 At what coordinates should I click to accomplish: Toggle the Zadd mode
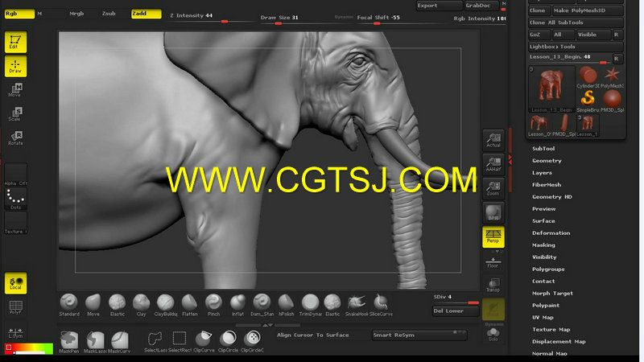[146, 14]
